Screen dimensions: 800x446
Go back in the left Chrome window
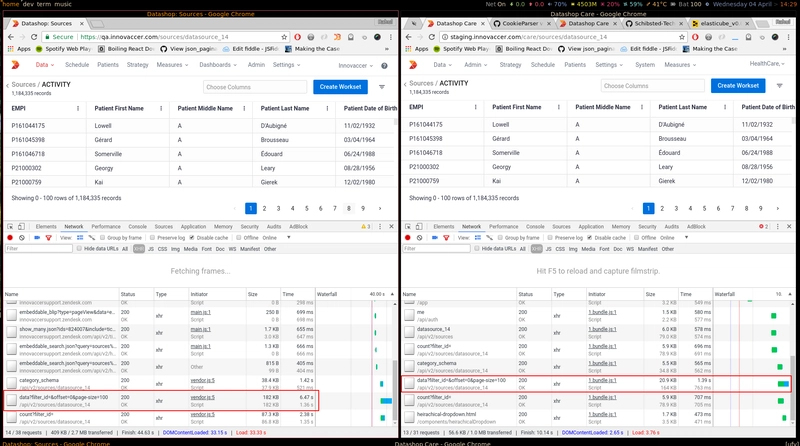click(x=11, y=37)
